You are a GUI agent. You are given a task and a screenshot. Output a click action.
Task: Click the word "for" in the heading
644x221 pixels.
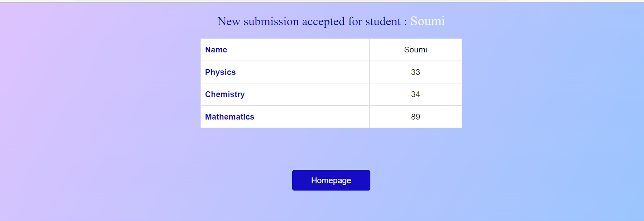(355, 21)
